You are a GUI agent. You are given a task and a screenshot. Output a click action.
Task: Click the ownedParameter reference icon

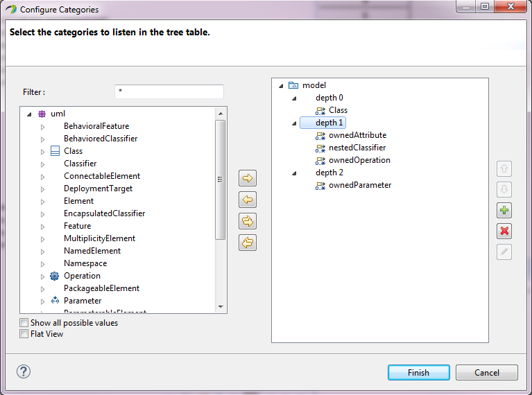pos(320,186)
